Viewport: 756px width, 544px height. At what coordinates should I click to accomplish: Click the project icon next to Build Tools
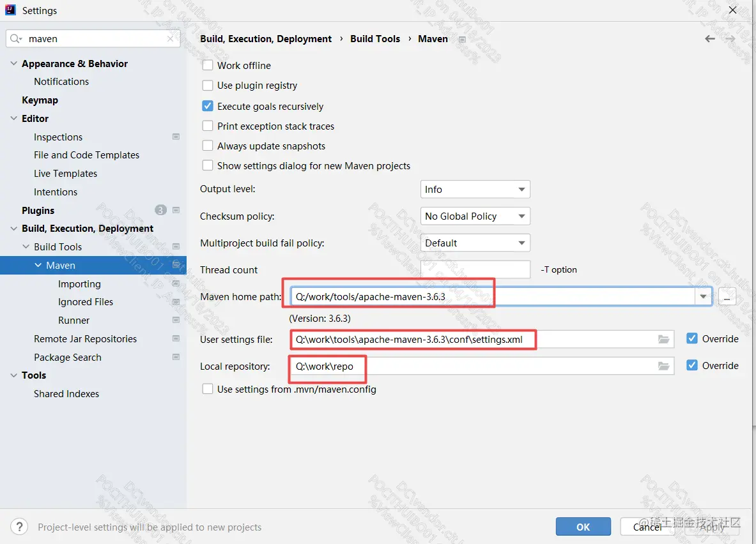[176, 246]
